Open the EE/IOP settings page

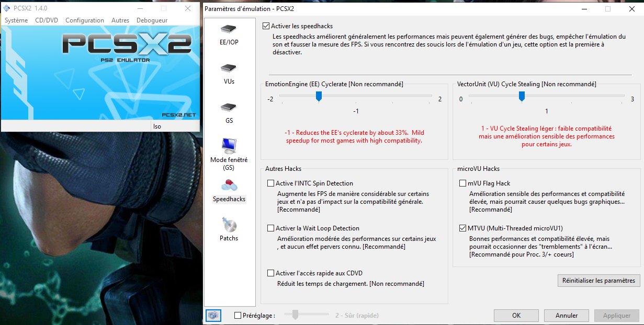[x=229, y=34]
